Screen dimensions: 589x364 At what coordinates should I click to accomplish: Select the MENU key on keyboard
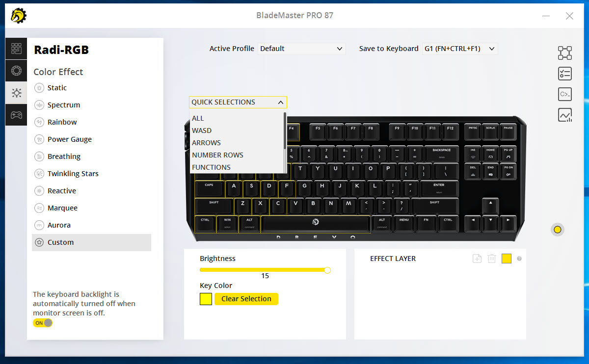coord(404,223)
